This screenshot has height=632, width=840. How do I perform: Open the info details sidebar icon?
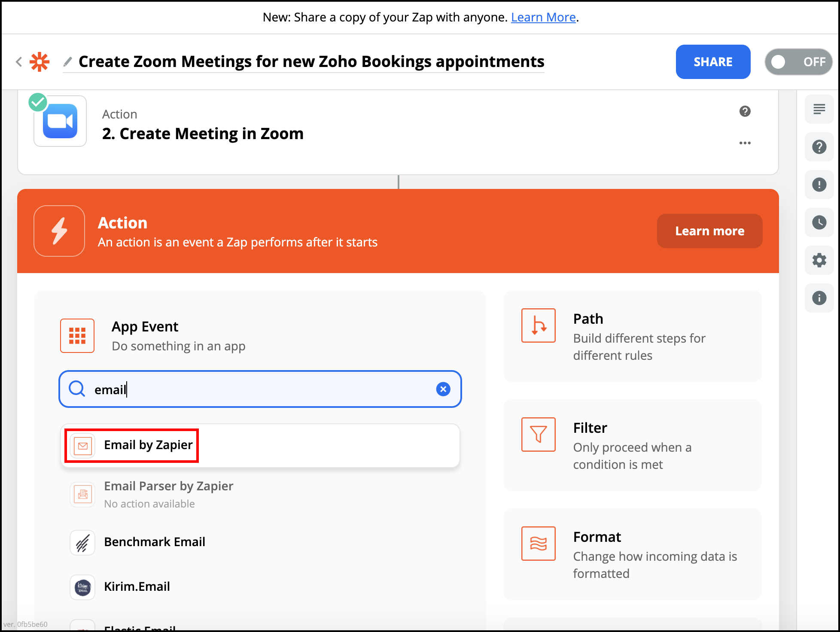(819, 298)
